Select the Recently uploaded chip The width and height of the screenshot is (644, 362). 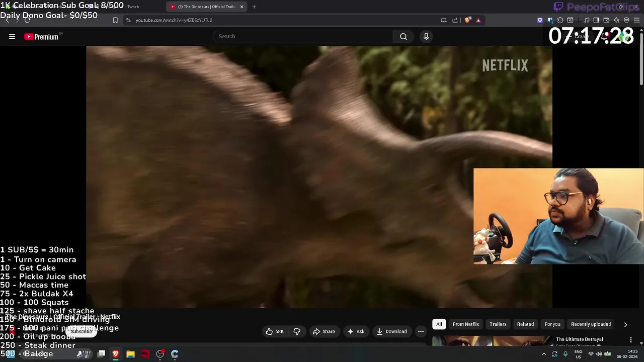point(591,324)
